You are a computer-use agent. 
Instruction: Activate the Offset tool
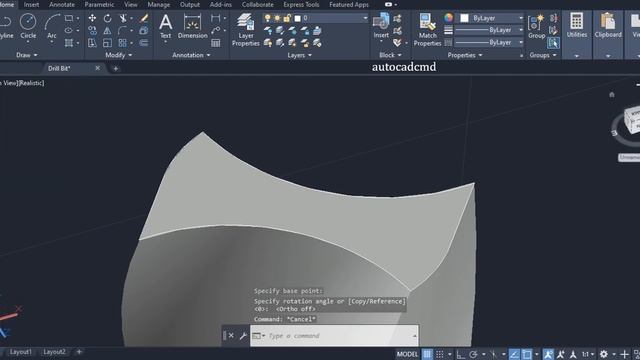144,43
